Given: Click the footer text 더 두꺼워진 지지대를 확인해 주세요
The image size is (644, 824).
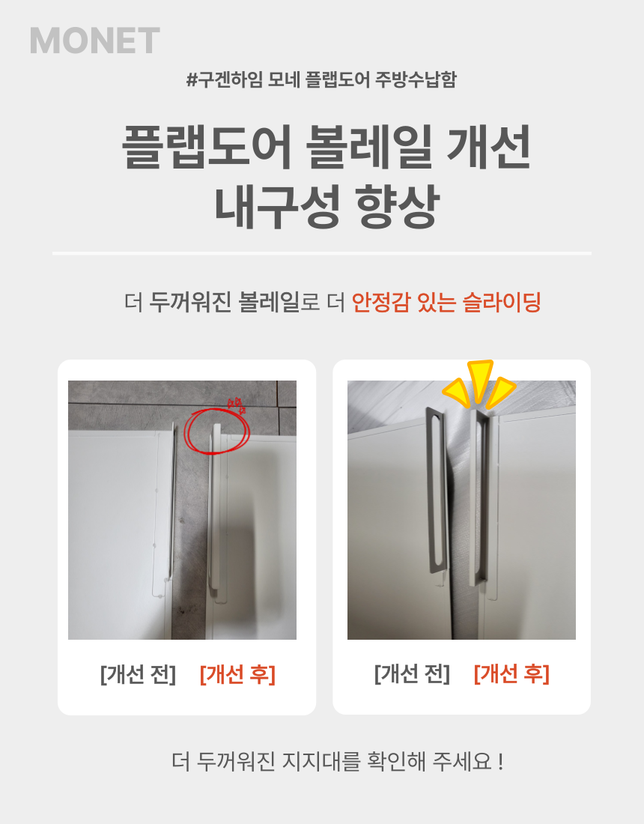Looking at the screenshot, I should 337,761.
